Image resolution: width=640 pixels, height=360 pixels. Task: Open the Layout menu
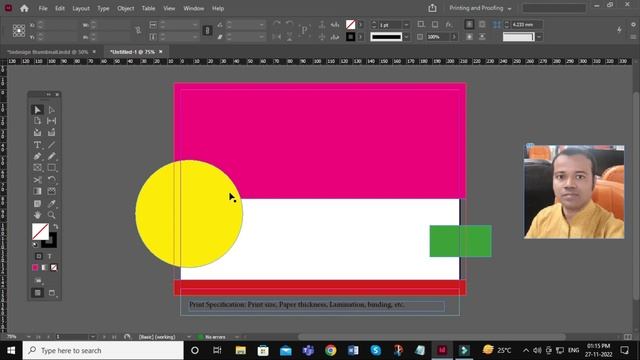(x=81, y=8)
